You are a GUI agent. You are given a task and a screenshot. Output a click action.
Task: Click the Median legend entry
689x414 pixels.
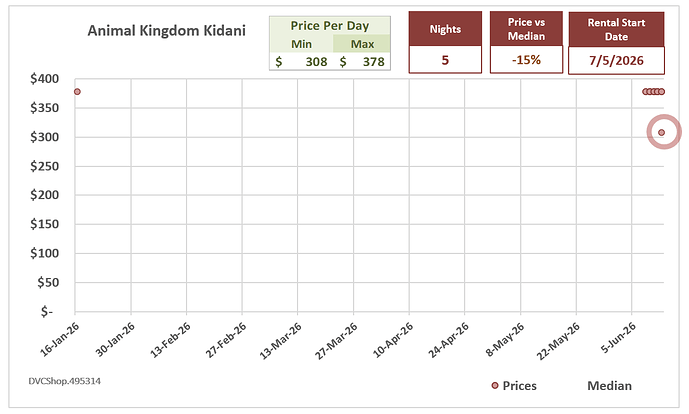609,385
